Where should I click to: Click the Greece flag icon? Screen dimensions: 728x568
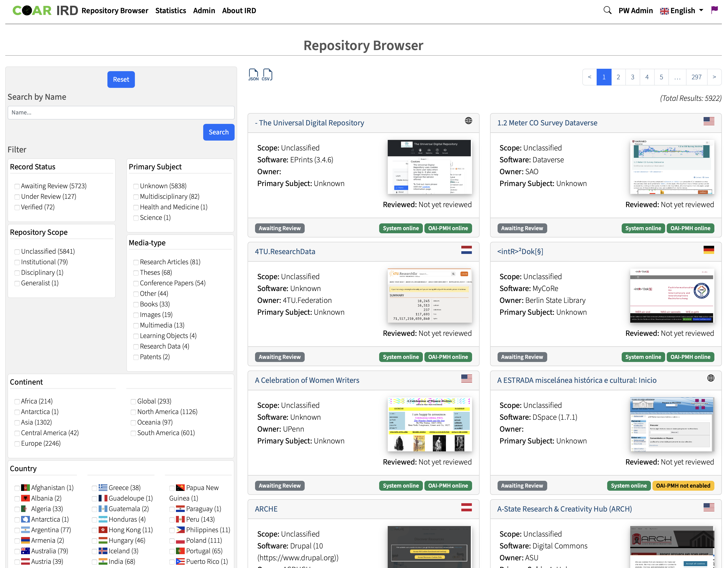103,488
